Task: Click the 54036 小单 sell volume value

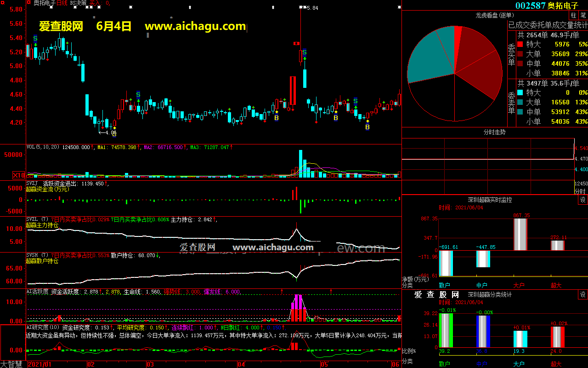Action: click(560, 121)
